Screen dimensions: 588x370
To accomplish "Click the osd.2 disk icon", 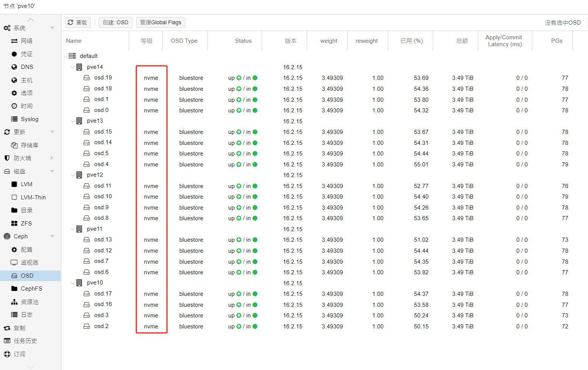I will 87,326.
